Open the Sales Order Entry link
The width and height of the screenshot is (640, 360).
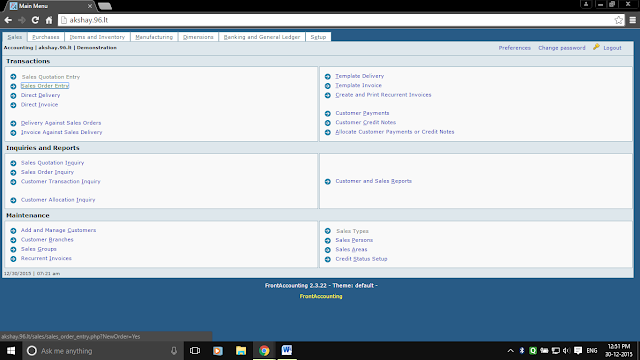tap(45, 86)
